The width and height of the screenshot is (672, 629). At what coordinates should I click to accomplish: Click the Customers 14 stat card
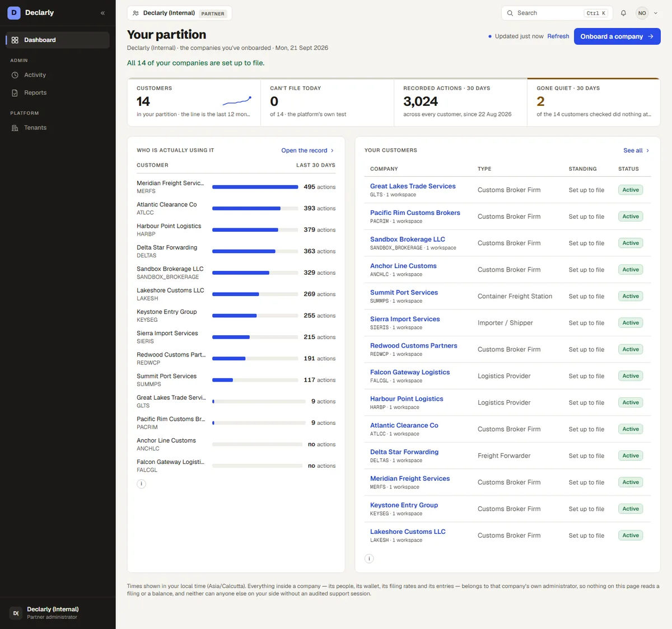coord(194,102)
